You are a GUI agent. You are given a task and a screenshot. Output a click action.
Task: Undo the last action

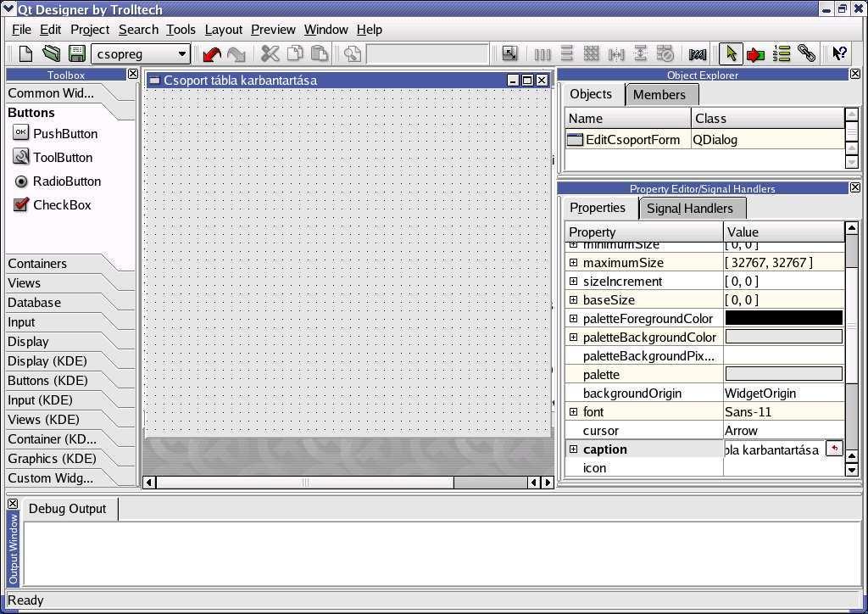(x=211, y=53)
